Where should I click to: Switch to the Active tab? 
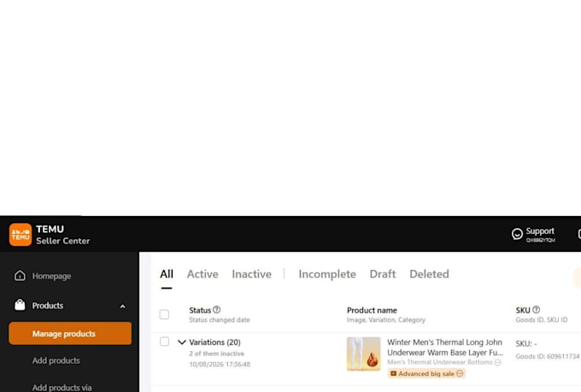[202, 274]
